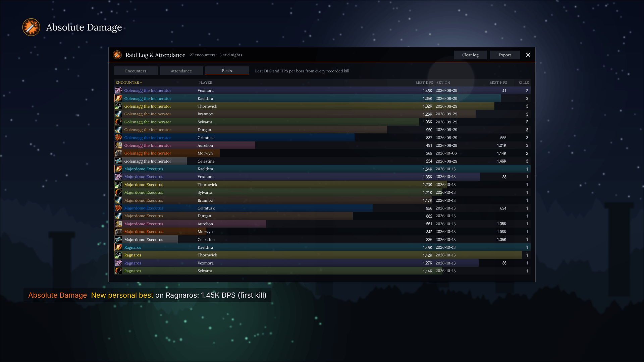Sort by the Kills column header

[x=524, y=82]
